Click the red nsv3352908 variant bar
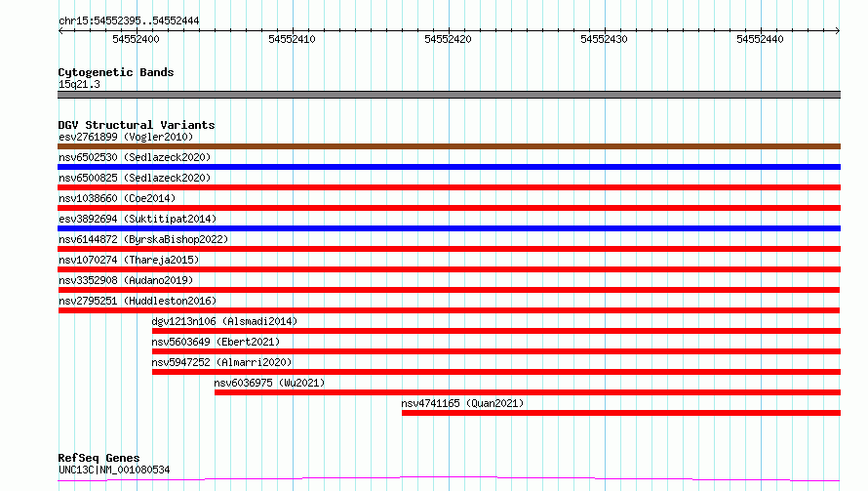The height and width of the screenshot is (491, 868). [449, 290]
